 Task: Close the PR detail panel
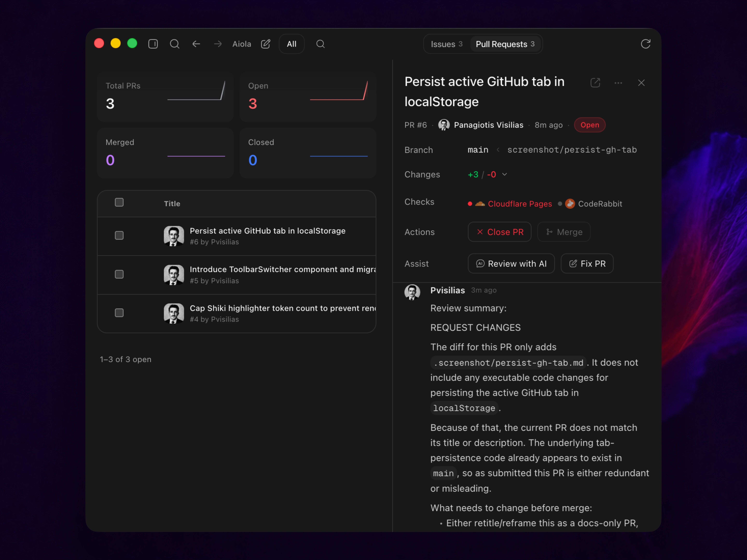(x=641, y=83)
